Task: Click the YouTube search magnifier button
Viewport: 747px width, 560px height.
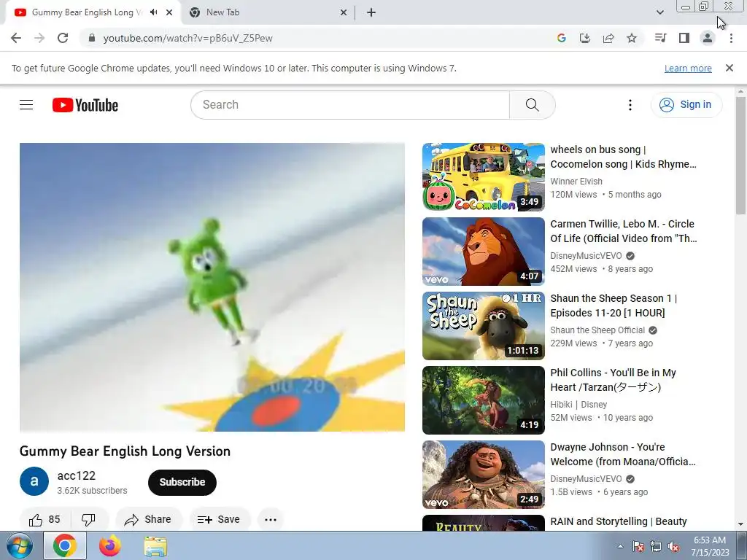Action: (532, 105)
